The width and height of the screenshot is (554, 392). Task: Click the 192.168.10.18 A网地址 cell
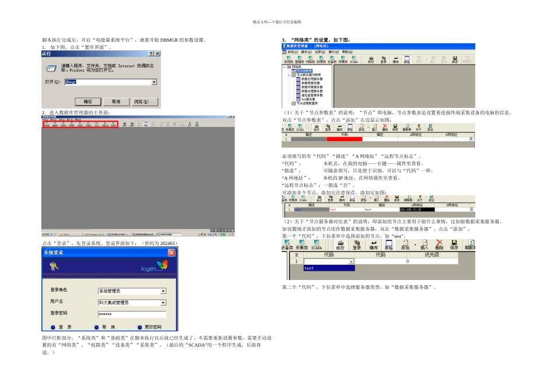[417, 209]
